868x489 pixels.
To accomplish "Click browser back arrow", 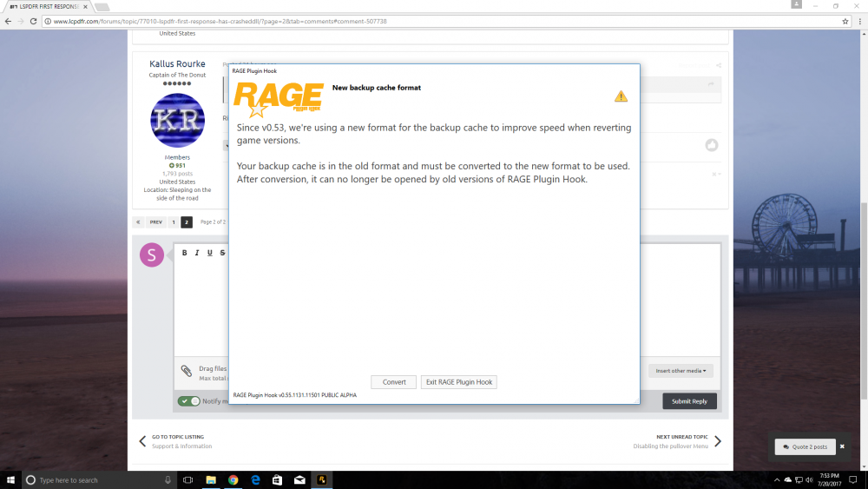I will pyautogui.click(x=8, y=21).
